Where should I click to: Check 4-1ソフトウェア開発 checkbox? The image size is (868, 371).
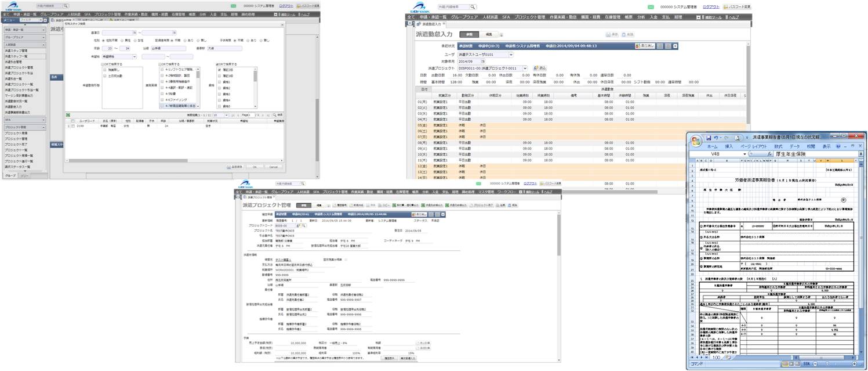tap(162, 70)
